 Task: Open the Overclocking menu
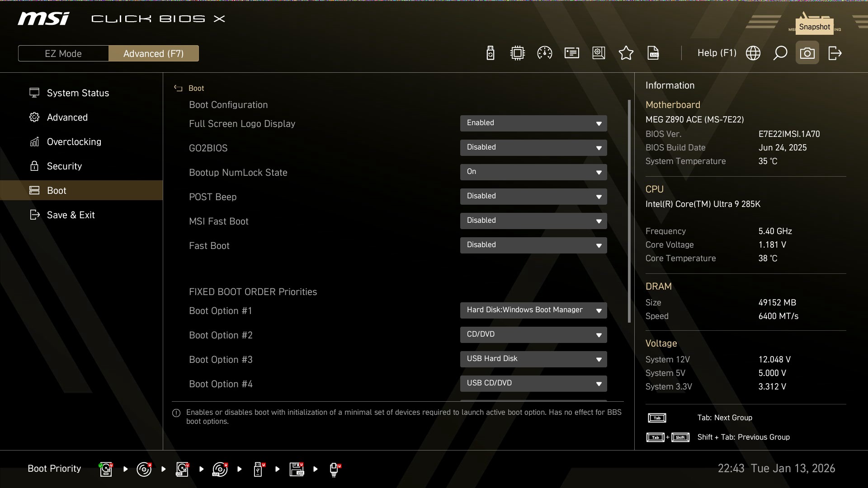[x=74, y=142]
